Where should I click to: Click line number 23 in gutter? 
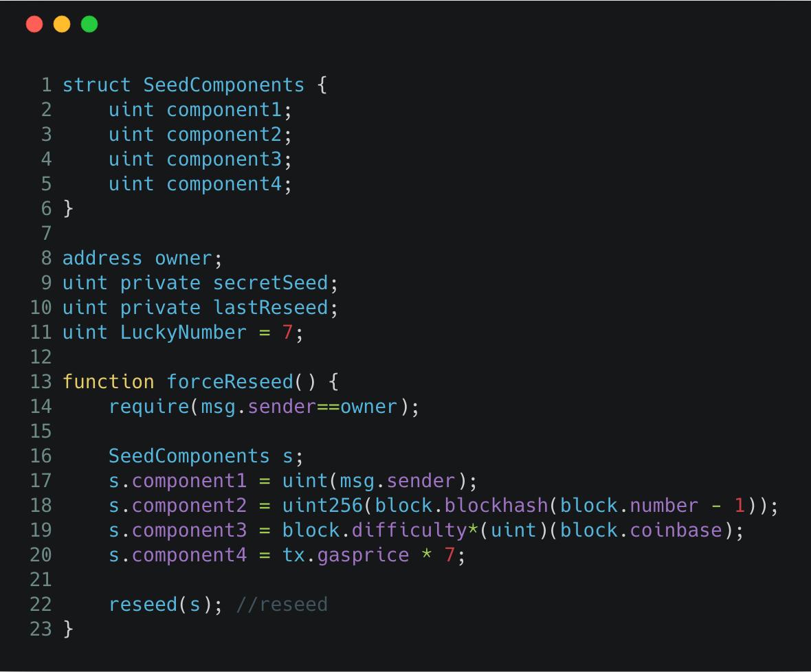41,629
